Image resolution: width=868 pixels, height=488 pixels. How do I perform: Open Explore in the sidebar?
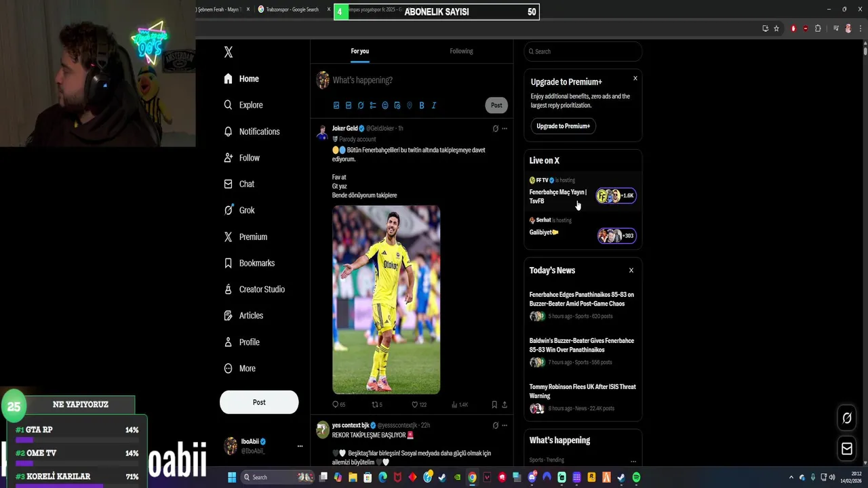click(x=243, y=105)
